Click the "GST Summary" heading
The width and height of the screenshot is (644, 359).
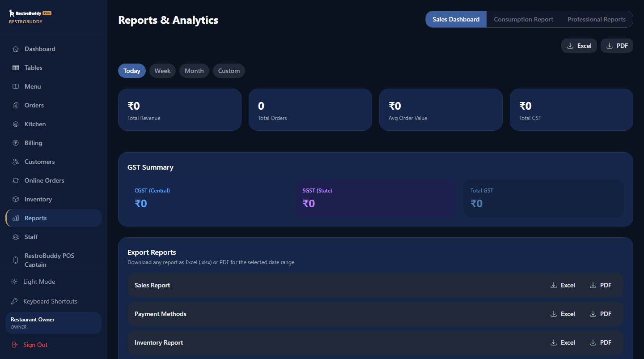pos(150,167)
